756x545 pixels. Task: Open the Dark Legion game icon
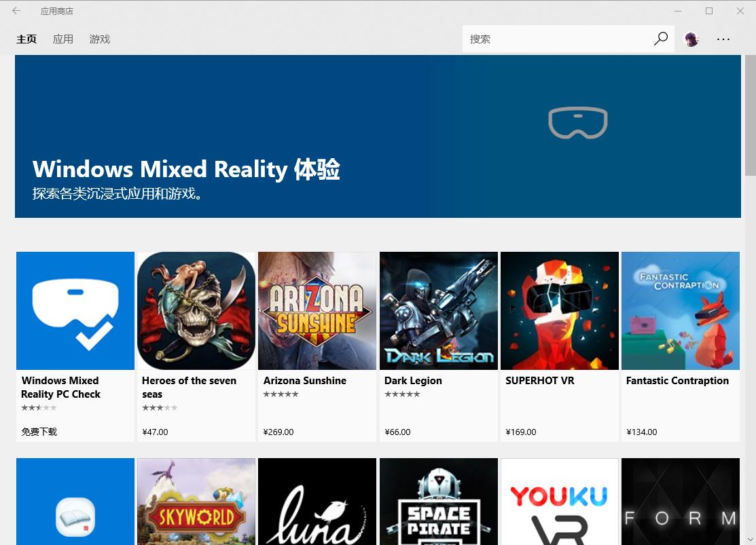[x=439, y=311]
